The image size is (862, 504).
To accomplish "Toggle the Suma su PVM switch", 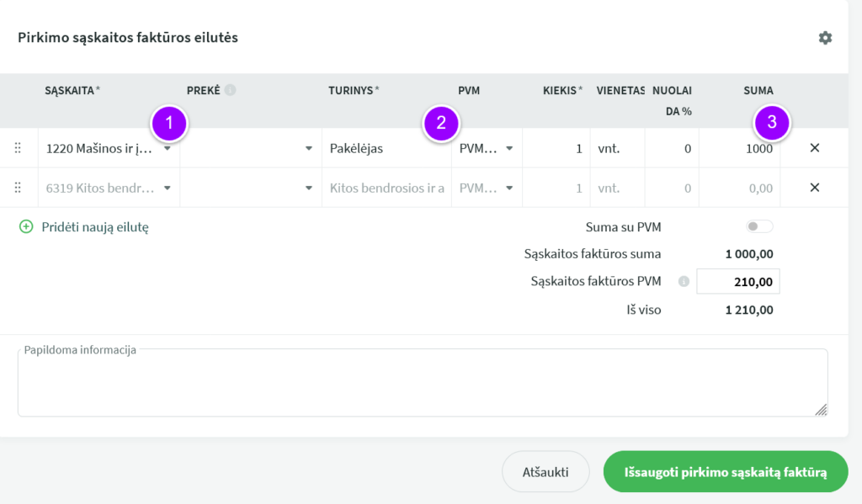I will tap(758, 226).
